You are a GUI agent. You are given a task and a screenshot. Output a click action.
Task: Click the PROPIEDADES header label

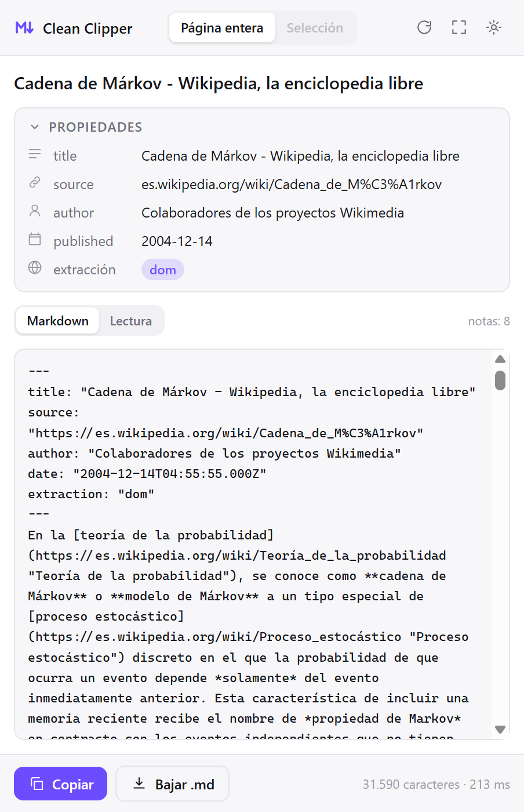click(x=96, y=127)
